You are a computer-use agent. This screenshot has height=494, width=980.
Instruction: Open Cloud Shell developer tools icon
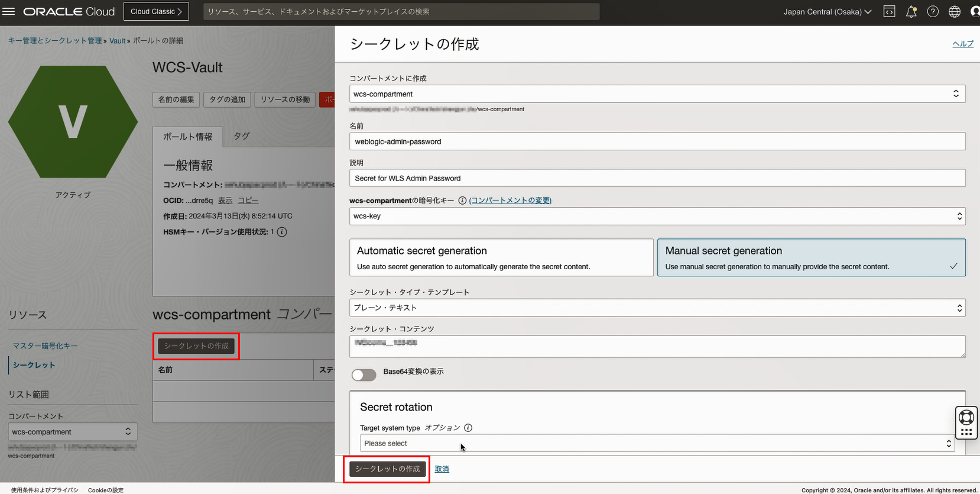pos(889,12)
